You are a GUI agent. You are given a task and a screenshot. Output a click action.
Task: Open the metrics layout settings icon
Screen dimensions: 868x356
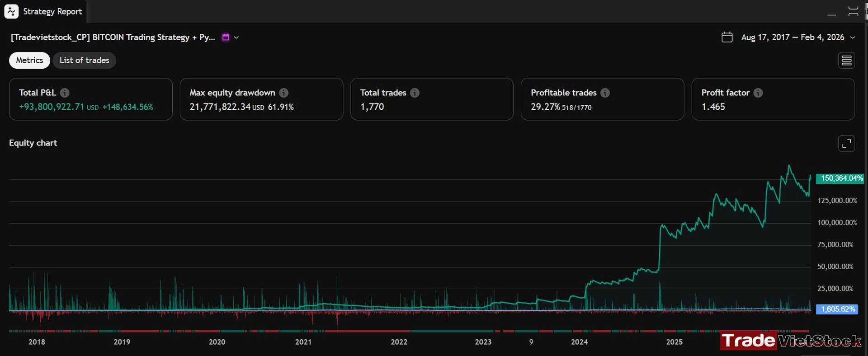[846, 60]
